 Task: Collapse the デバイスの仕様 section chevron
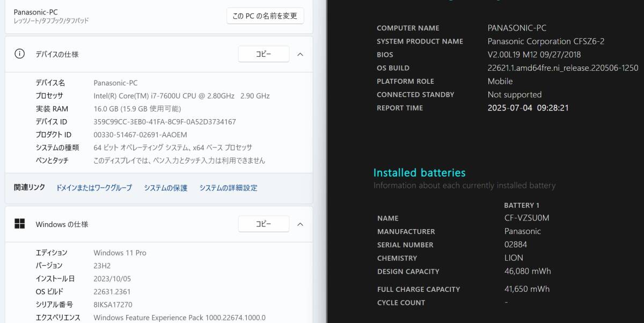pos(301,54)
